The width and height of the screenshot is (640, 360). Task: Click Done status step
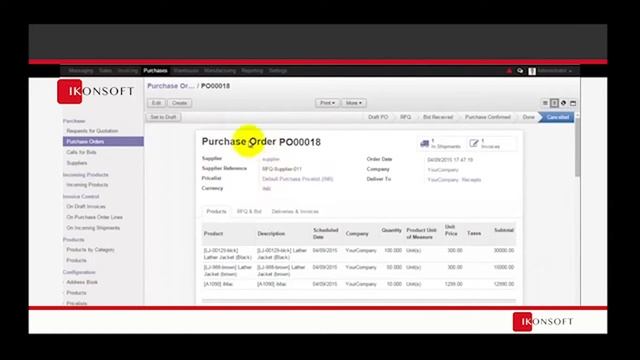pyautogui.click(x=528, y=117)
